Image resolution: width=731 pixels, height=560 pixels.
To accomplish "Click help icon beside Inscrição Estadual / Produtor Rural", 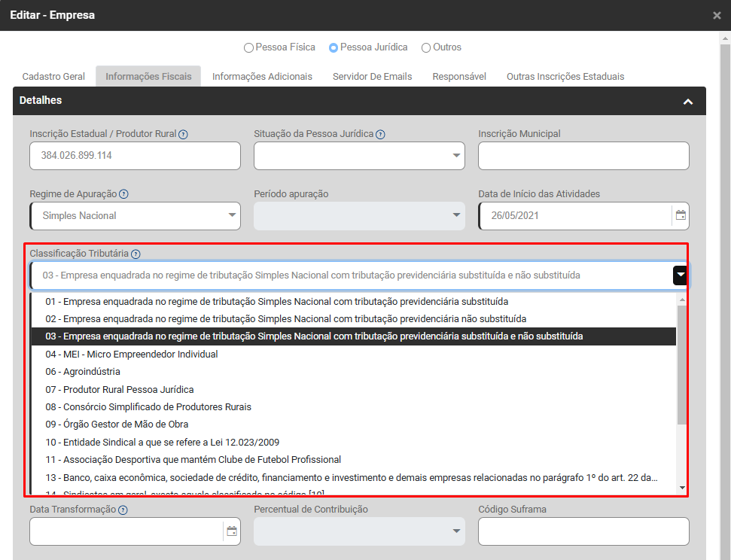I will (183, 135).
